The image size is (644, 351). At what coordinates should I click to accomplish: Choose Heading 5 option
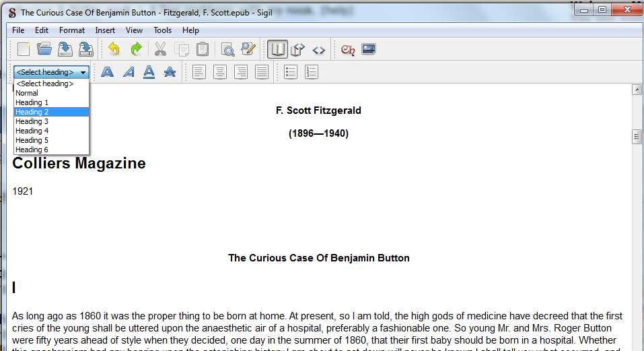51,140
